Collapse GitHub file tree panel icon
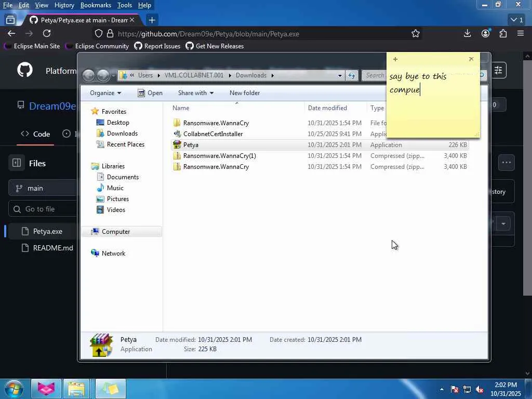 (17, 163)
